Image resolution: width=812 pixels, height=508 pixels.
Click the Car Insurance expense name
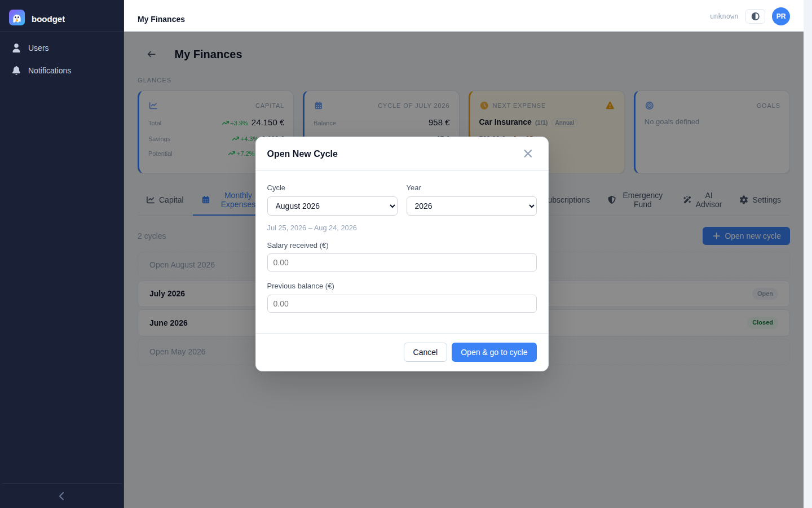pos(505,122)
